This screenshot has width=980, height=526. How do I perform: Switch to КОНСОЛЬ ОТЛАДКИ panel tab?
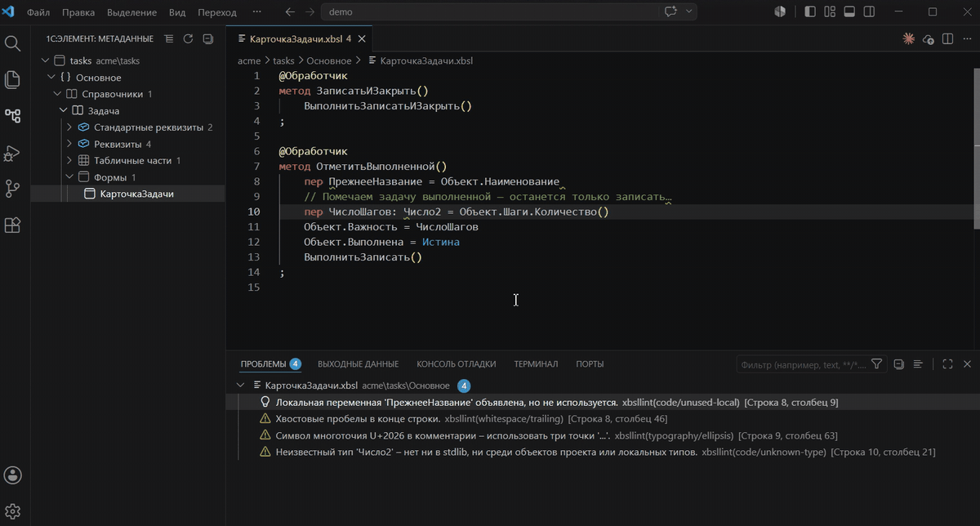456,363
